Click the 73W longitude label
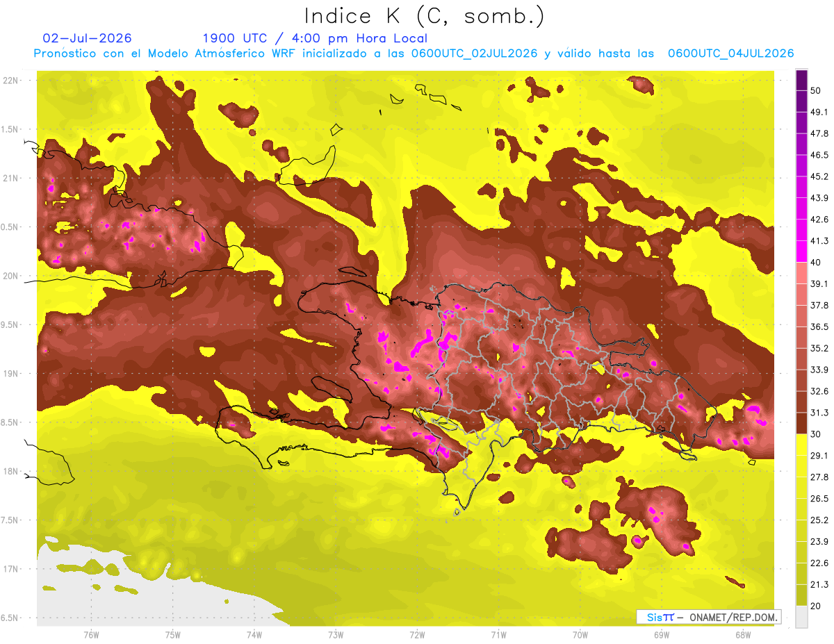The height and width of the screenshot is (644, 834). tap(336, 634)
